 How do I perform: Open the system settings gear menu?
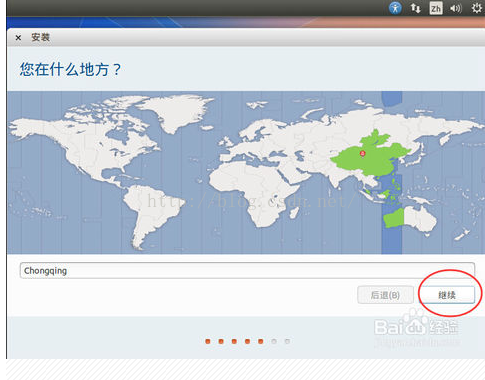pyautogui.click(x=478, y=8)
